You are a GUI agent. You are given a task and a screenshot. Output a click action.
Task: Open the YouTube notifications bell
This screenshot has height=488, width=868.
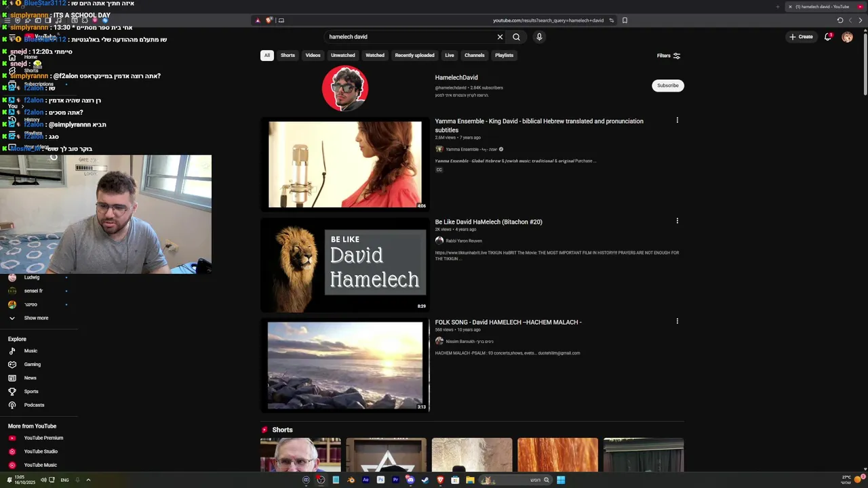(828, 37)
